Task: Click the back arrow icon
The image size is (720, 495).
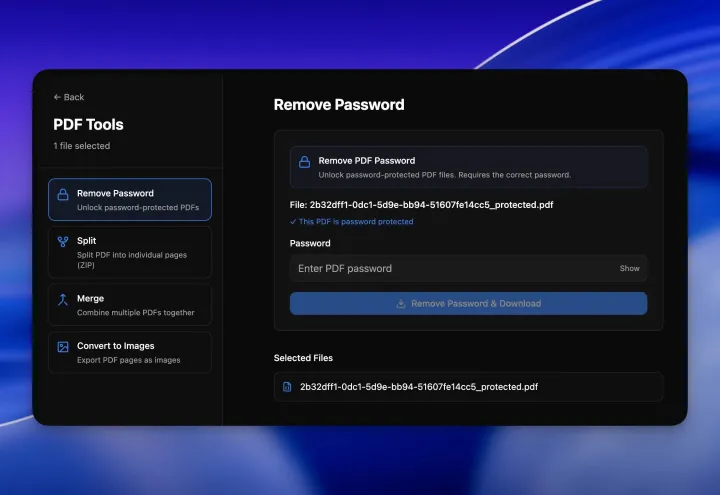Action: click(57, 97)
